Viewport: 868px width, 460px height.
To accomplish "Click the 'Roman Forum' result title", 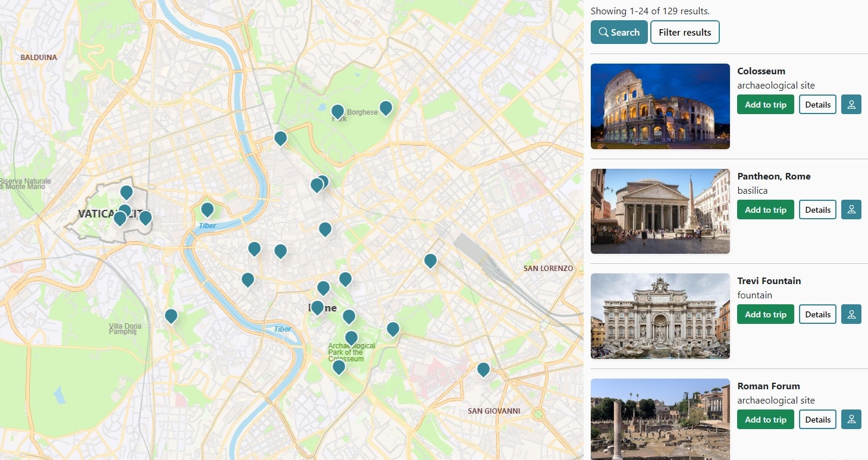I will [768, 386].
